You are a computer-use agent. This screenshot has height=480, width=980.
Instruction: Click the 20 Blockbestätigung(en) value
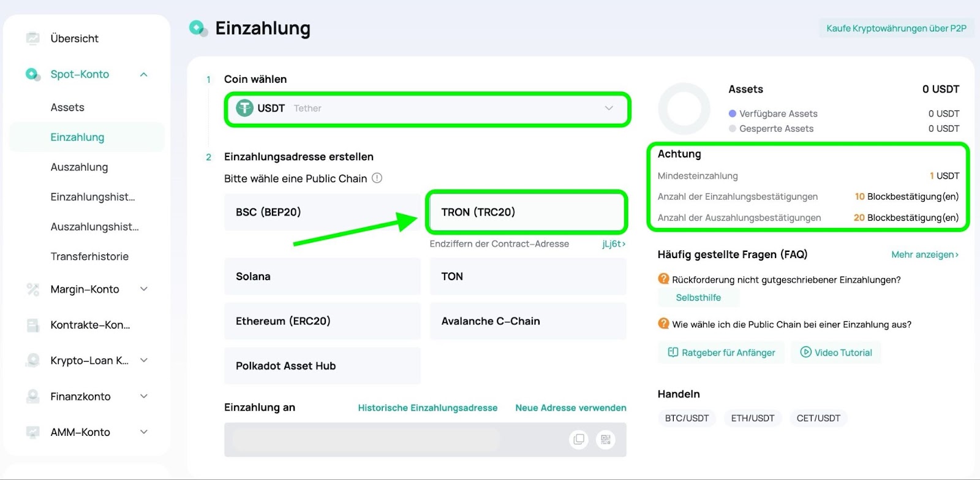pyautogui.click(x=907, y=218)
